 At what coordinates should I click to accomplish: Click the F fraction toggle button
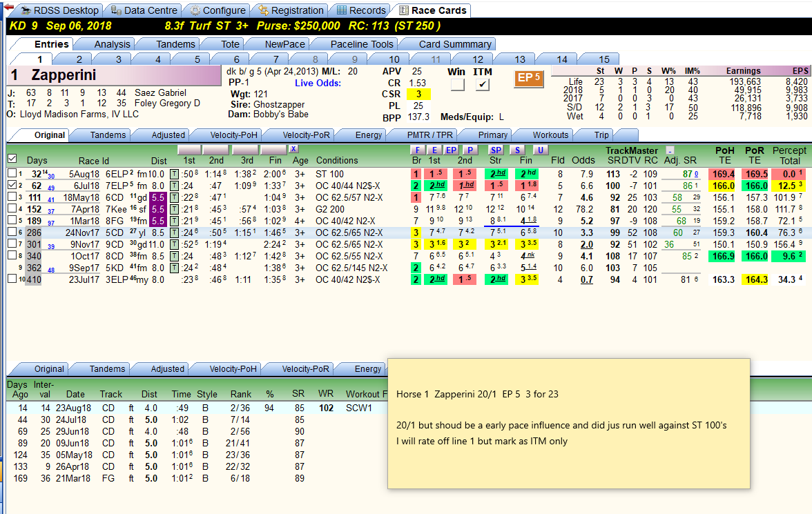(x=417, y=150)
